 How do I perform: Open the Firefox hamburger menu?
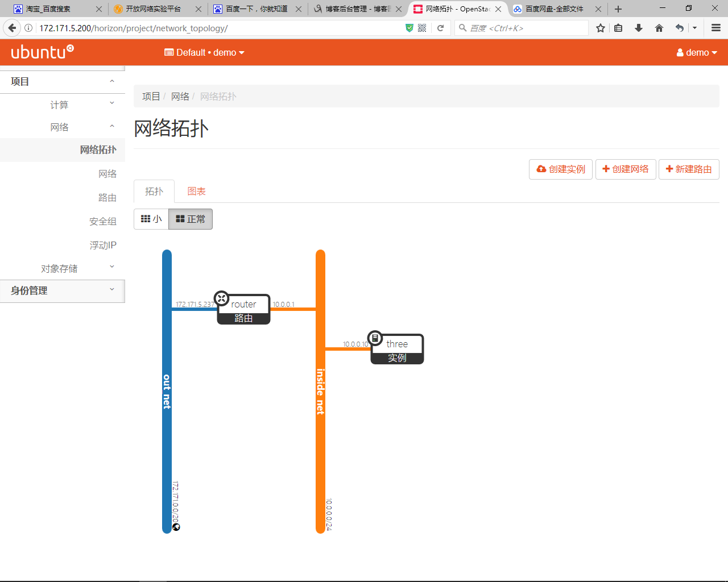click(716, 28)
